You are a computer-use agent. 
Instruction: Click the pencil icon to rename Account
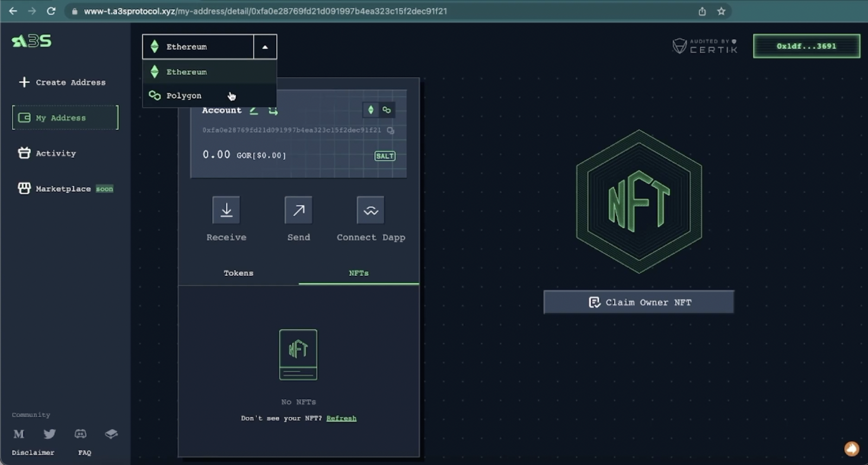click(253, 111)
